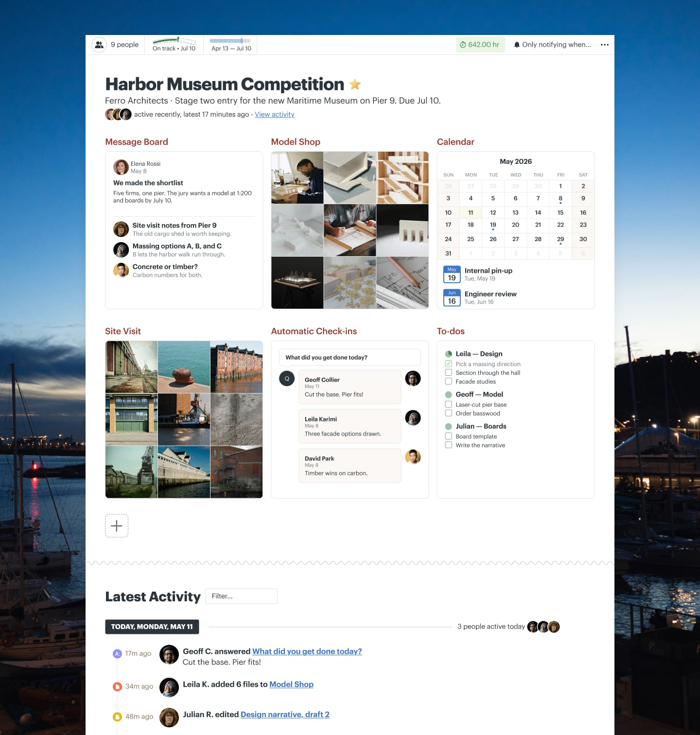
Task: Click avatar next to Site visit notes post
Action: (x=121, y=229)
